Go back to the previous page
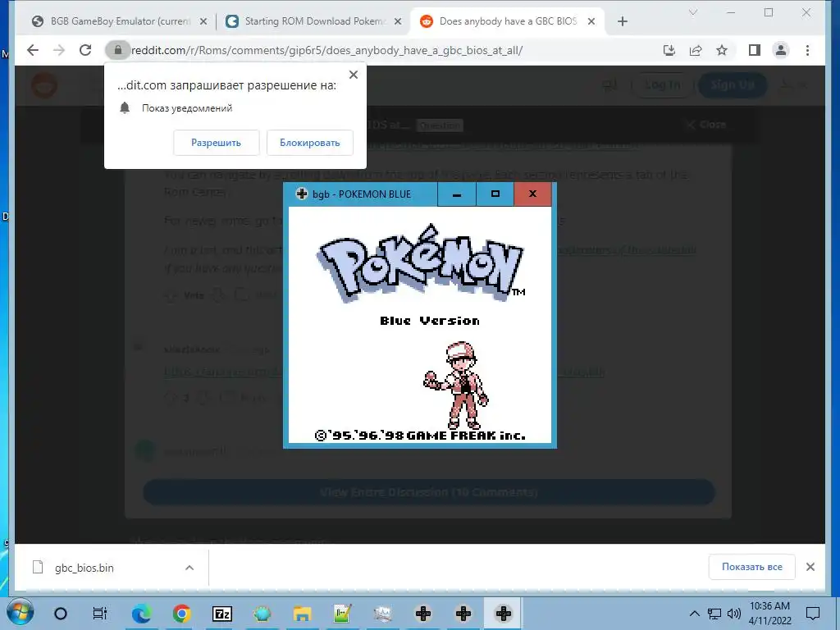Screen dimensions: 840x630 coord(33,50)
